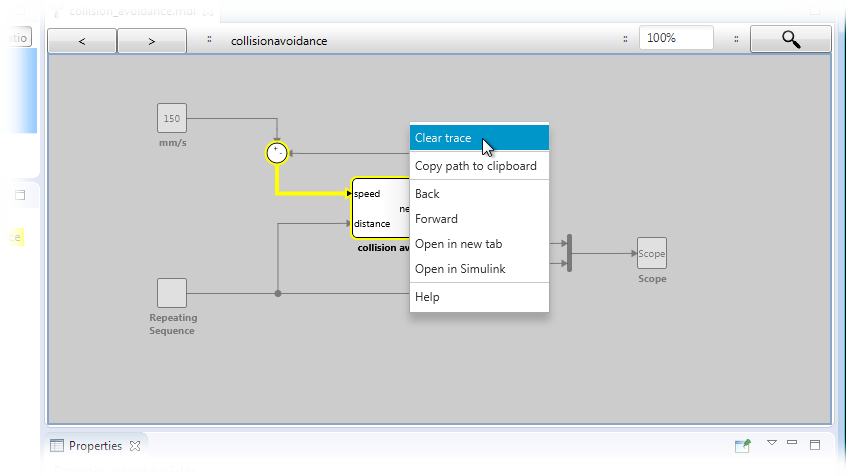Click Help in the context menu
846x476 pixels.
click(x=427, y=297)
